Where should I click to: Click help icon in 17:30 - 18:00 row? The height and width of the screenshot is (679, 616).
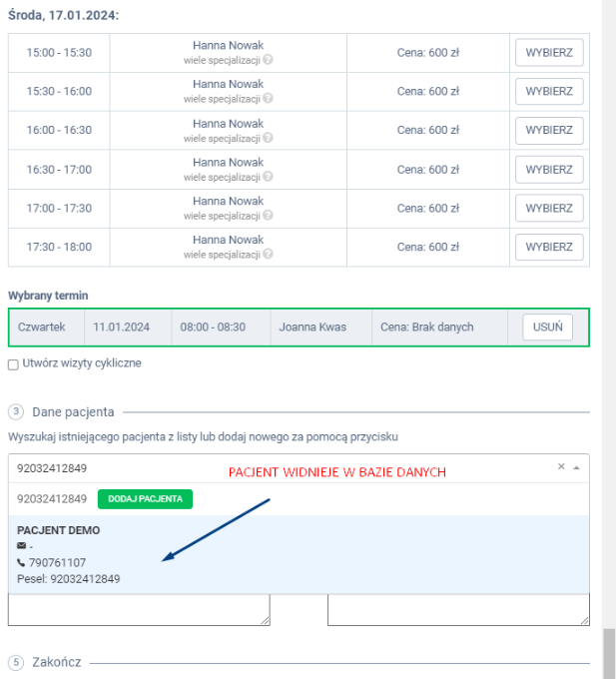[268, 254]
